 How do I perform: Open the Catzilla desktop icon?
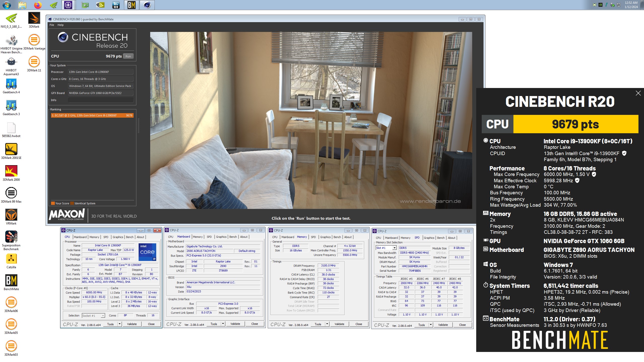(x=11, y=261)
